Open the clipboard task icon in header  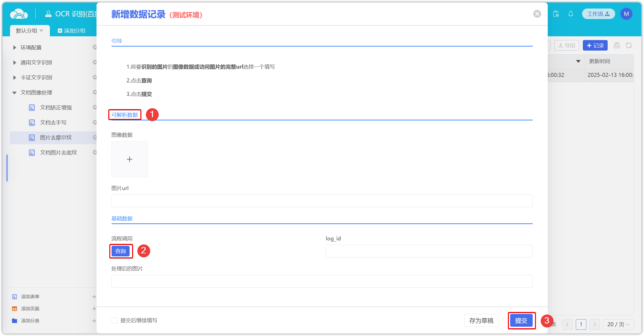click(556, 14)
